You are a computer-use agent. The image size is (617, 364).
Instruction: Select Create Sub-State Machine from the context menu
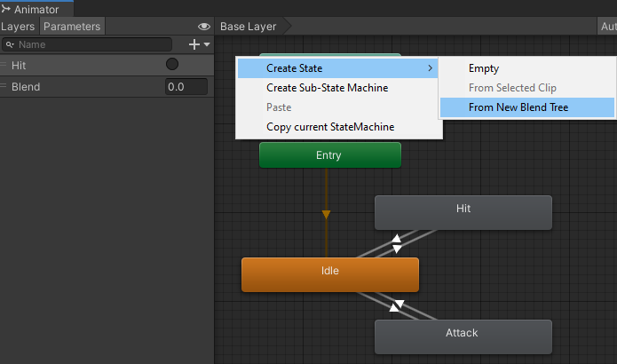tap(327, 88)
